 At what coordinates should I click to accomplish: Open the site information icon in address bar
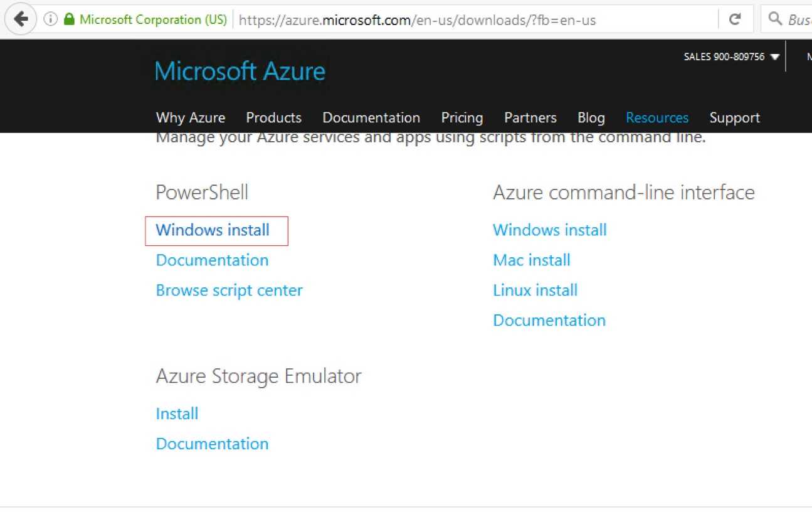tap(51, 19)
